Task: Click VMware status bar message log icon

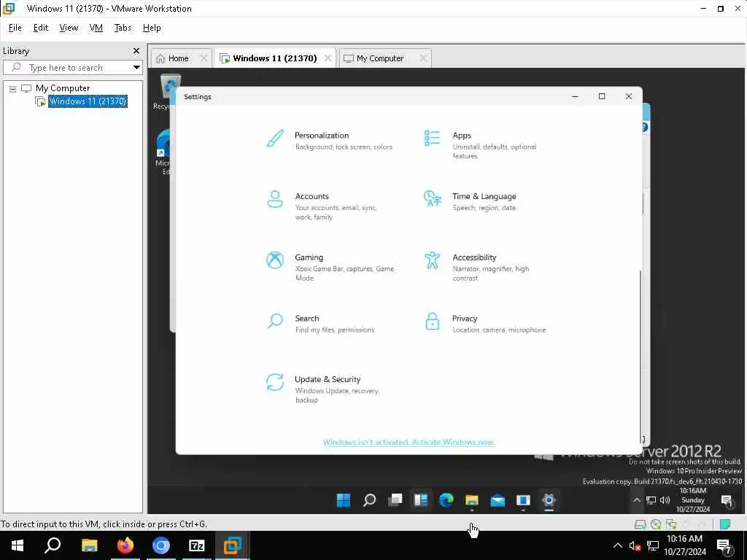Action: click(725, 524)
